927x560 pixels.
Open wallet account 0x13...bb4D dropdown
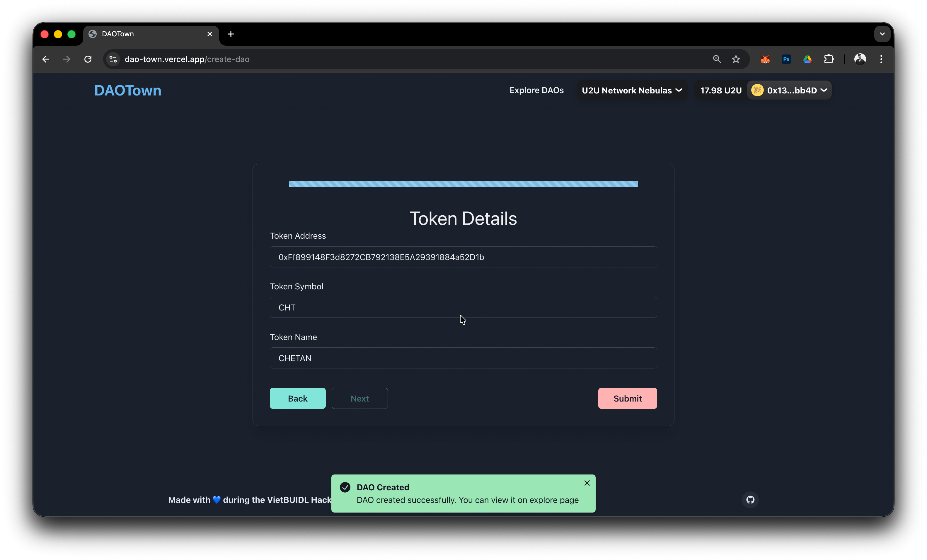click(x=789, y=90)
